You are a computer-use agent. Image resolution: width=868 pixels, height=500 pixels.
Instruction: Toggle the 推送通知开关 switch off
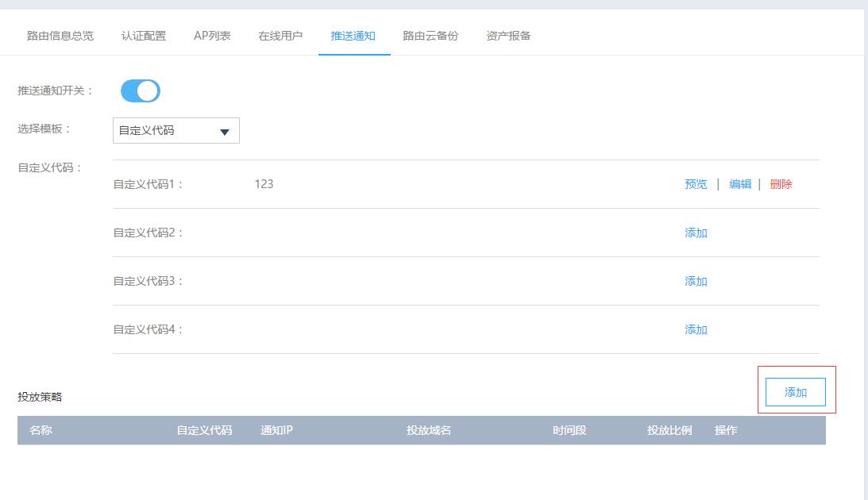pyautogui.click(x=141, y=90)
